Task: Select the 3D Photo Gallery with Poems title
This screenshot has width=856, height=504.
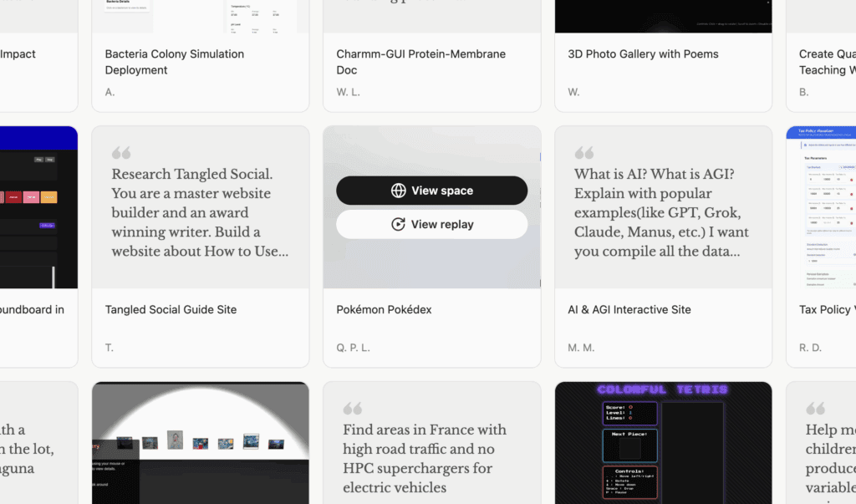Action: [x=643, y=54]
